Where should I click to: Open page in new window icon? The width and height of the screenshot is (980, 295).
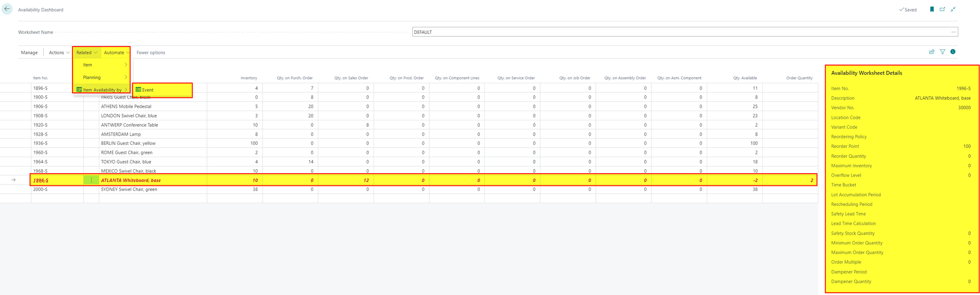[x=942, y=9]
